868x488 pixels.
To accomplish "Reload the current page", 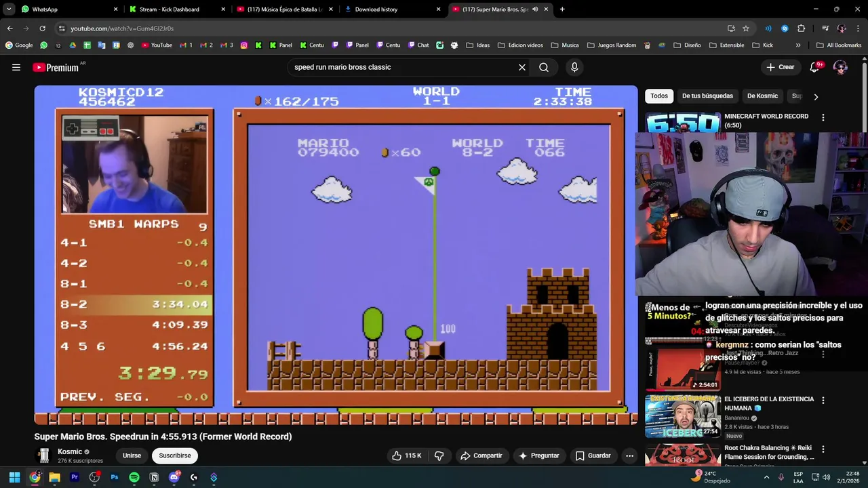I will tap(42, 28).
